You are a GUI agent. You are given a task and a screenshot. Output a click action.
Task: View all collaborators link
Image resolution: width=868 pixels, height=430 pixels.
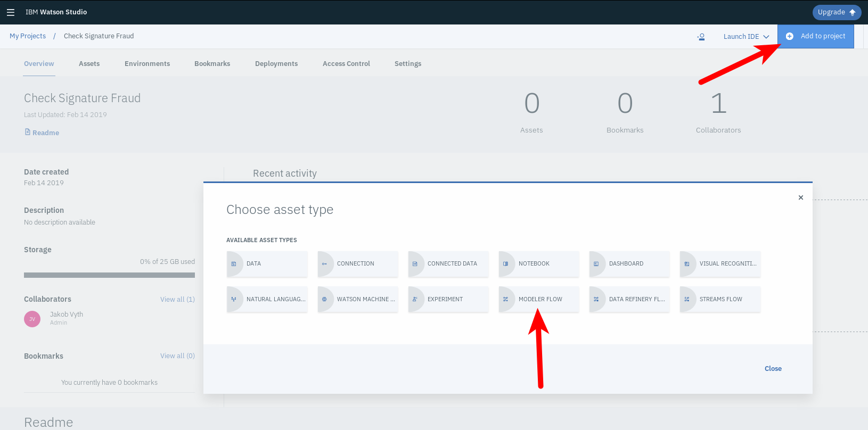point(177,300)
